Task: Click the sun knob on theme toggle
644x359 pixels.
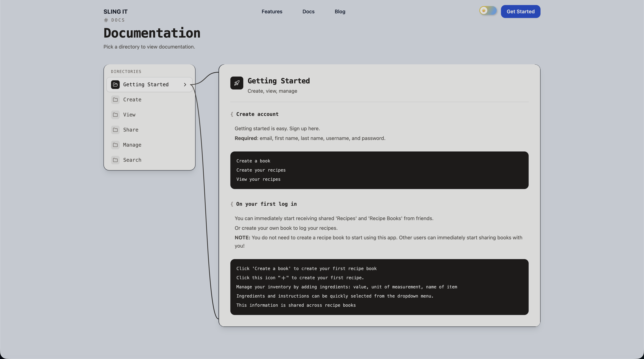Action: (x=484, y=11)
